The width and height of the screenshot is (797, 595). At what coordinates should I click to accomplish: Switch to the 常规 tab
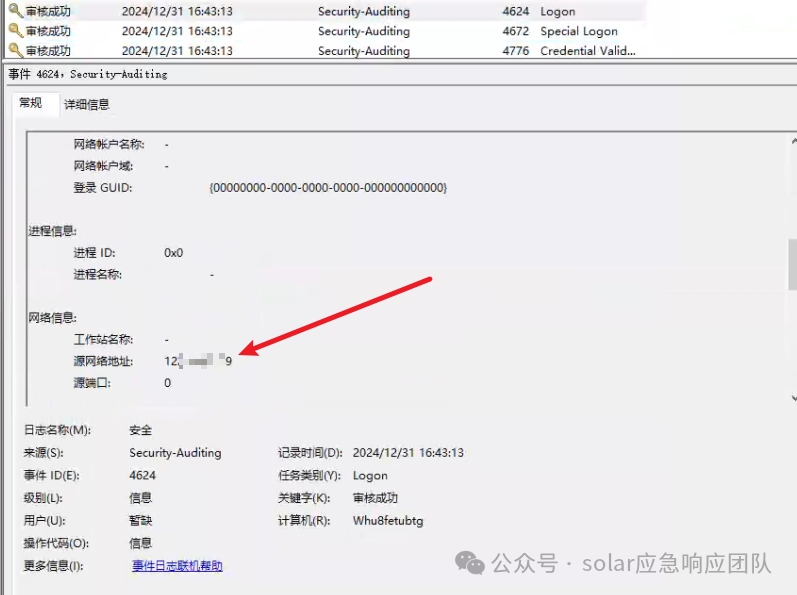tap(30, 103)
